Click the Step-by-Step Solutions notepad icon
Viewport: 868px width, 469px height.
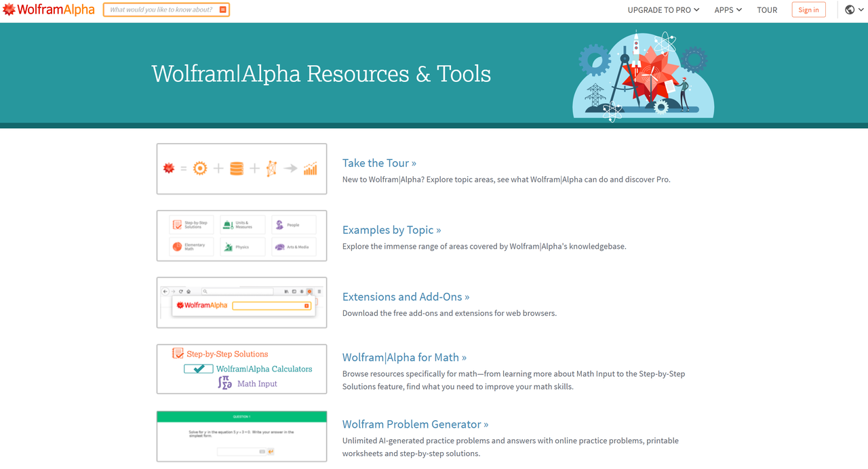point(178,354)
